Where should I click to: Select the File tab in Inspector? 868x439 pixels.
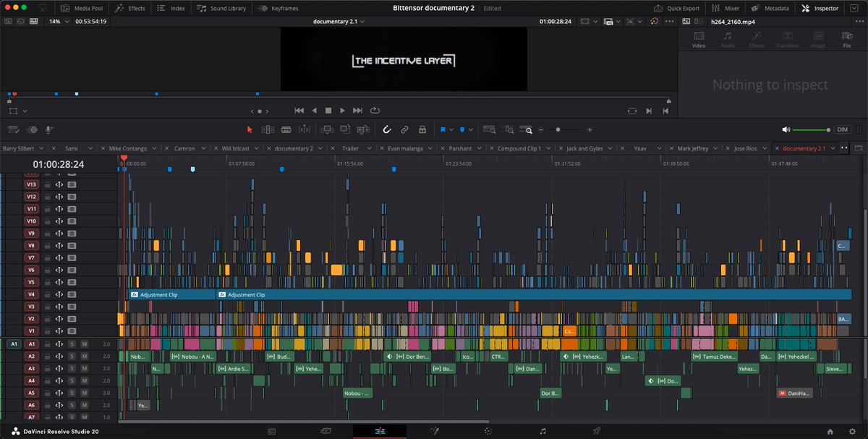(x=847, y=39)
